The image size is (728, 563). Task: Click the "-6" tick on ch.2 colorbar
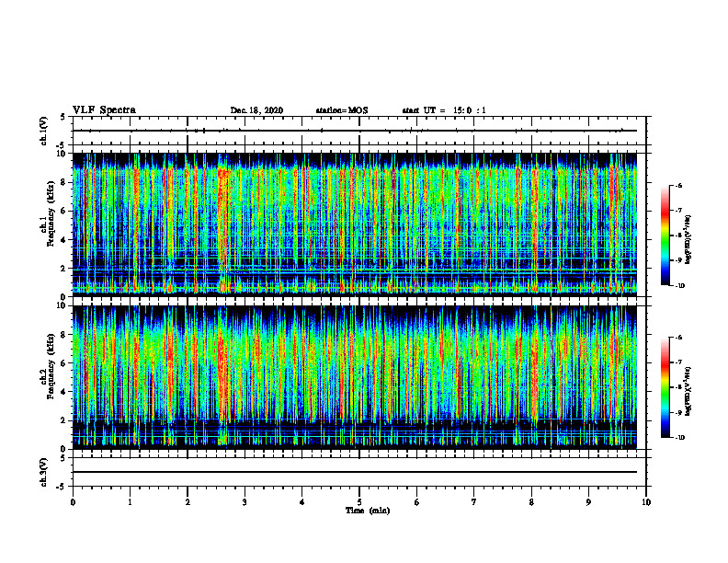coord(679,338)
